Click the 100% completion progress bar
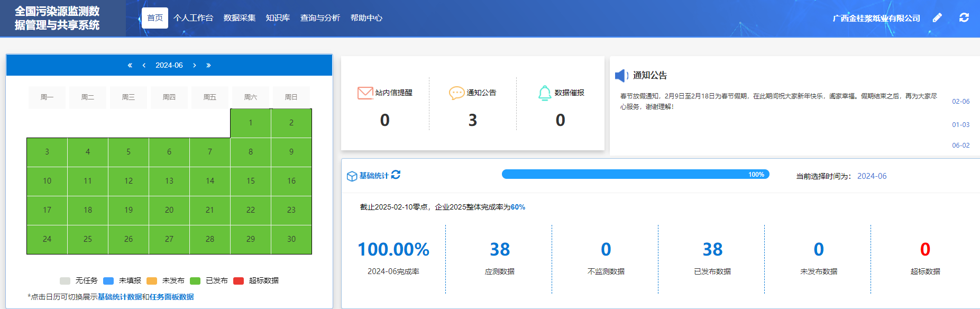980x309 pixels. pos(635,175)
